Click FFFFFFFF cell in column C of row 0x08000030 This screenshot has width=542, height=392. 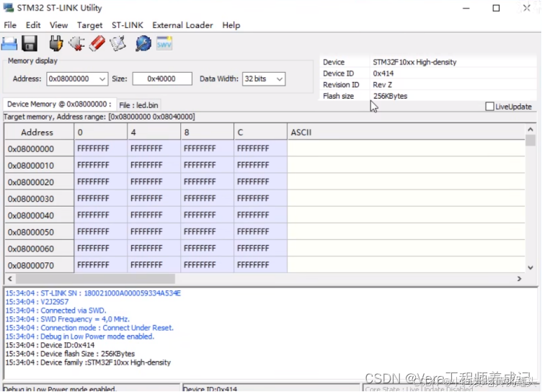pos(260,198)
